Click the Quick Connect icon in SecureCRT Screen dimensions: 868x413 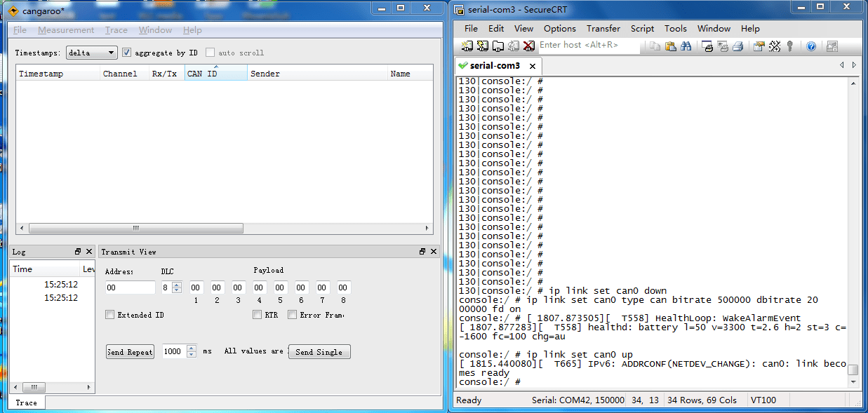(483, 46)
